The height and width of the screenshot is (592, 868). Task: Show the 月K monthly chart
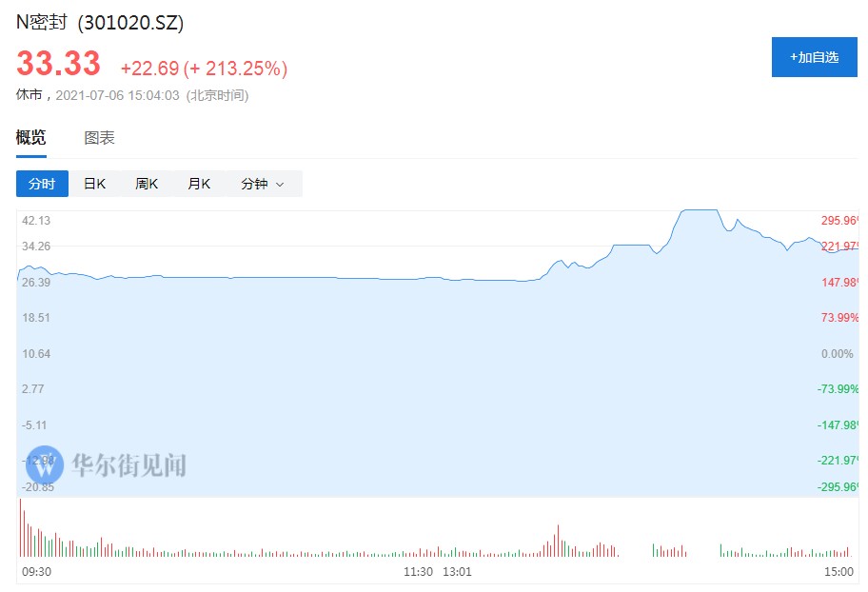coord(199,184)
